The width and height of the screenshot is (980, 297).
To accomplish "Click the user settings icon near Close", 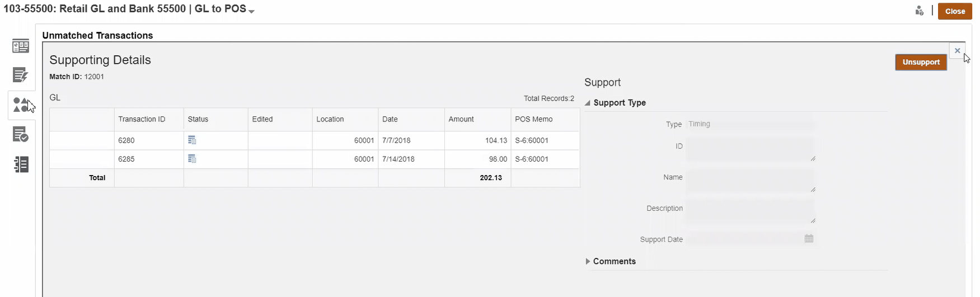I will pyautogui.click(x=919, y=11).
